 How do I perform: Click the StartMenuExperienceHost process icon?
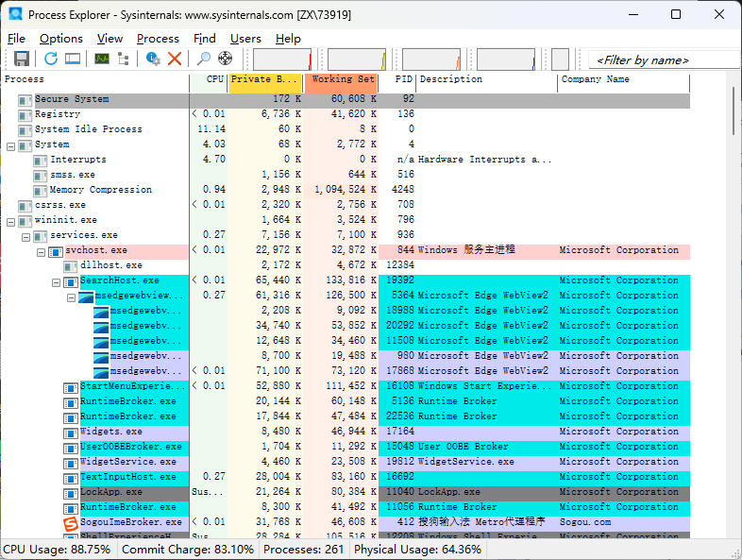71,388
